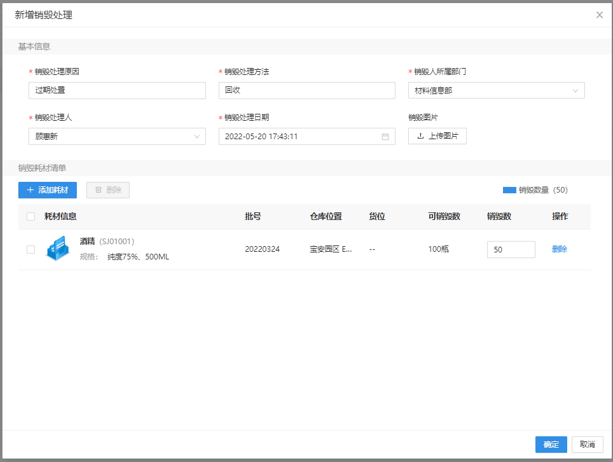
Task: Click the 销毁数量 (50) legend label
Action: 543,190
